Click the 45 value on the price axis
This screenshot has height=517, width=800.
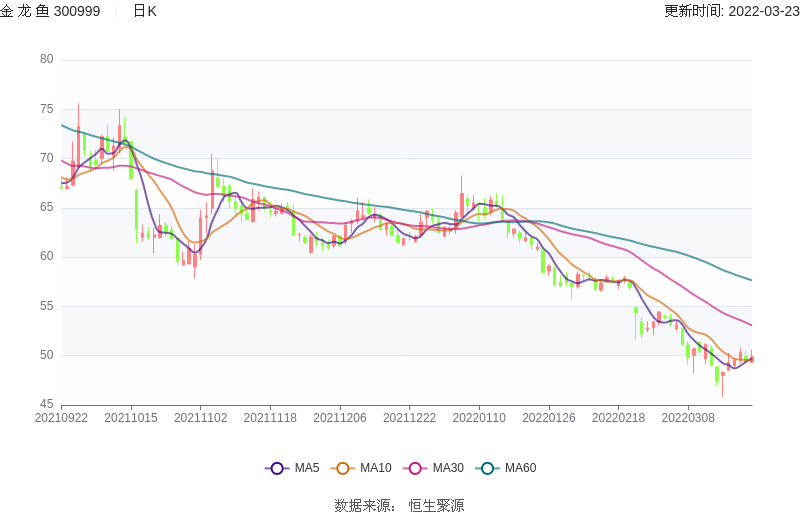[x=46, y=404]
